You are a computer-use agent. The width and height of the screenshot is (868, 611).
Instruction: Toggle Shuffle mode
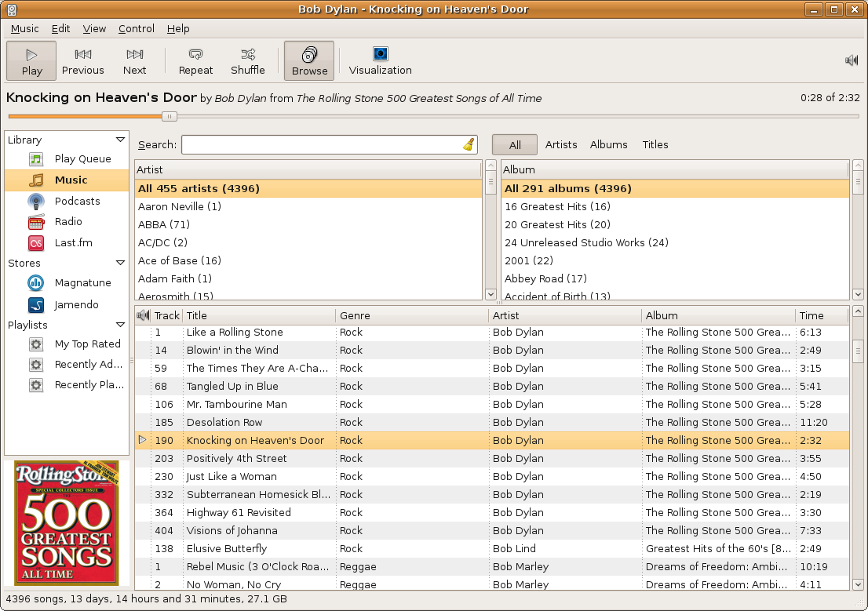click(247, 61)
